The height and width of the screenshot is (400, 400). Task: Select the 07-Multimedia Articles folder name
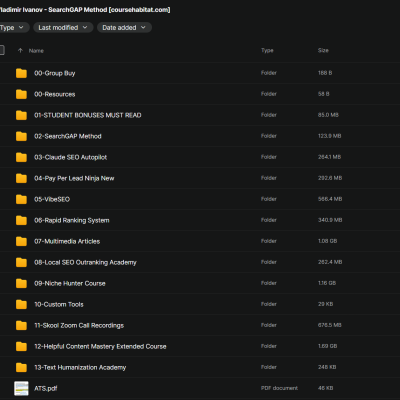pyautogui.click(x=67, y=241)
